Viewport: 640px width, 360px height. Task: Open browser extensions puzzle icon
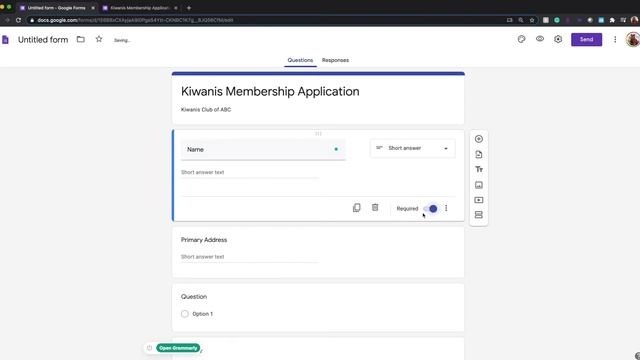point(612,20)
